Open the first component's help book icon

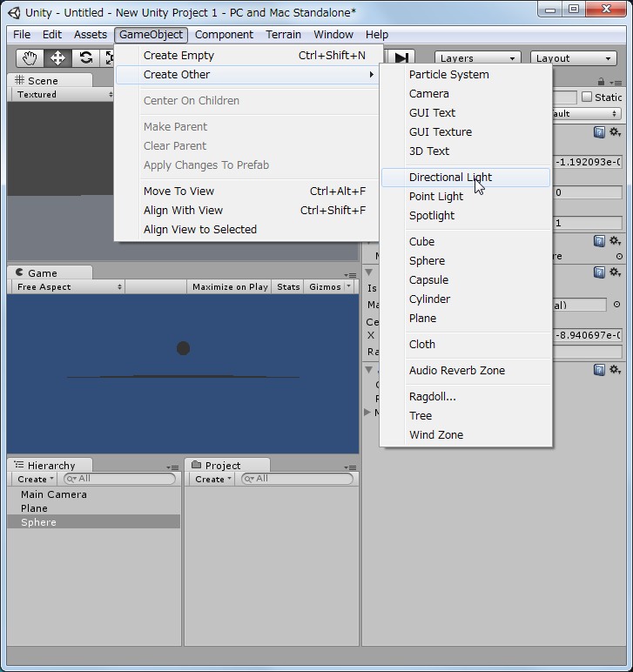pos(599,132)
